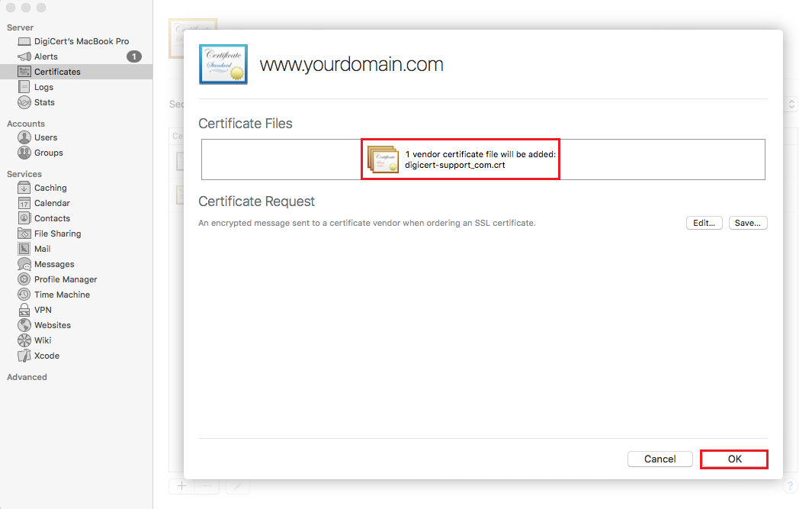This screenshot has width=812, height=509.
Task: Click Cancel to dismiss the dialog
Action: 660,459
